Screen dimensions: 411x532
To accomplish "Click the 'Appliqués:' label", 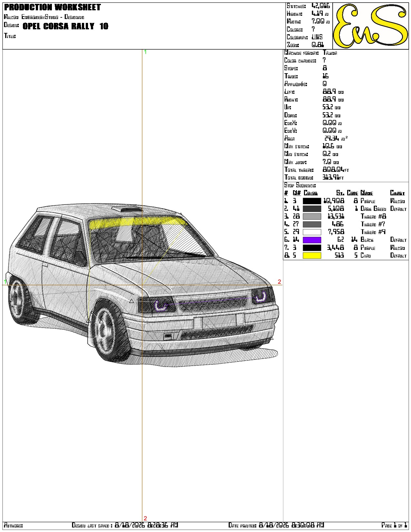I will click(296, 84).
